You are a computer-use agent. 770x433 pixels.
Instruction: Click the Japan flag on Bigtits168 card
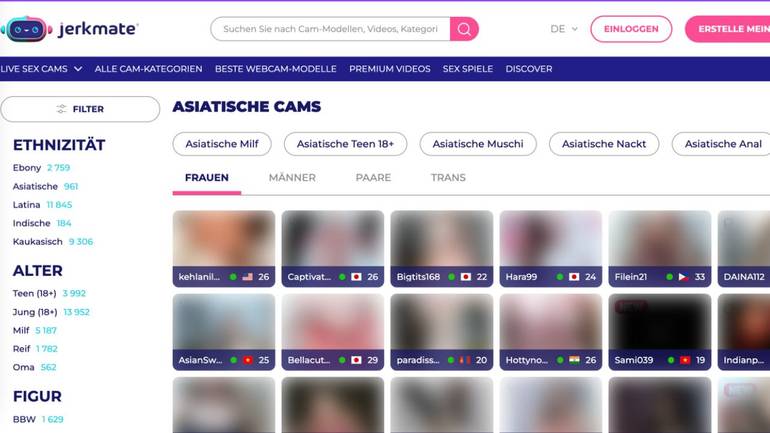[x=466, y=277]
